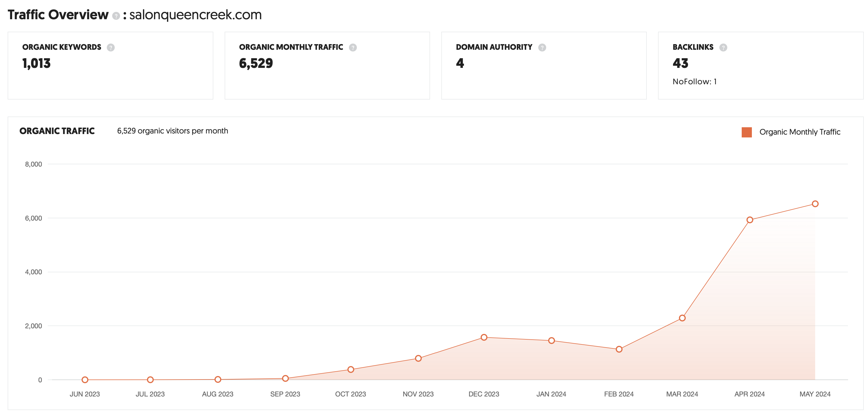Open Organic Keywords help tooltip icon
Viewport: 868px width, 414px height.
[110, 48]
